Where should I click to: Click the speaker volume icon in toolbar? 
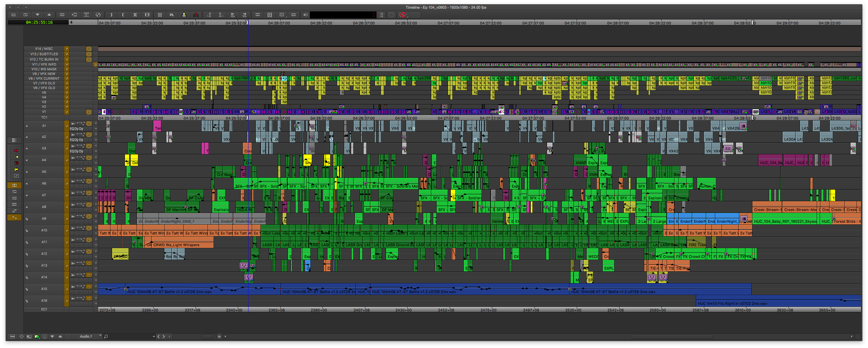coord(305,14)
